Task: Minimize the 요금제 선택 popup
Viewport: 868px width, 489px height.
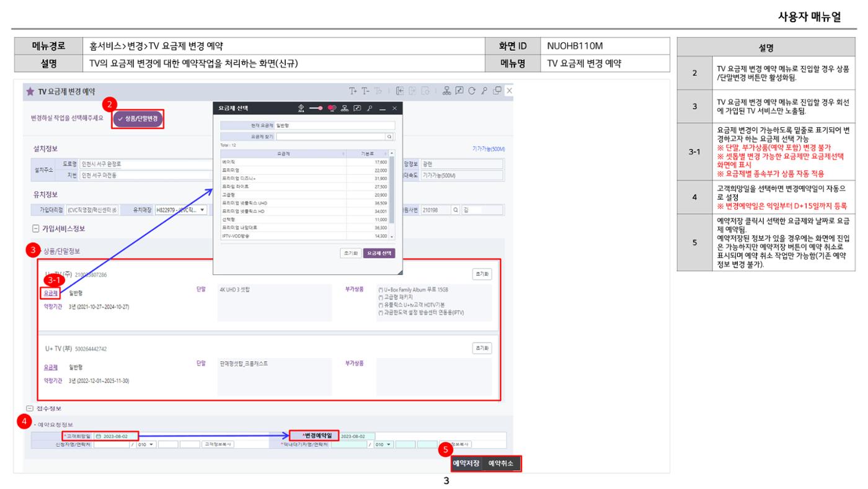Action: pyautogui.click(x=383, y=109)
